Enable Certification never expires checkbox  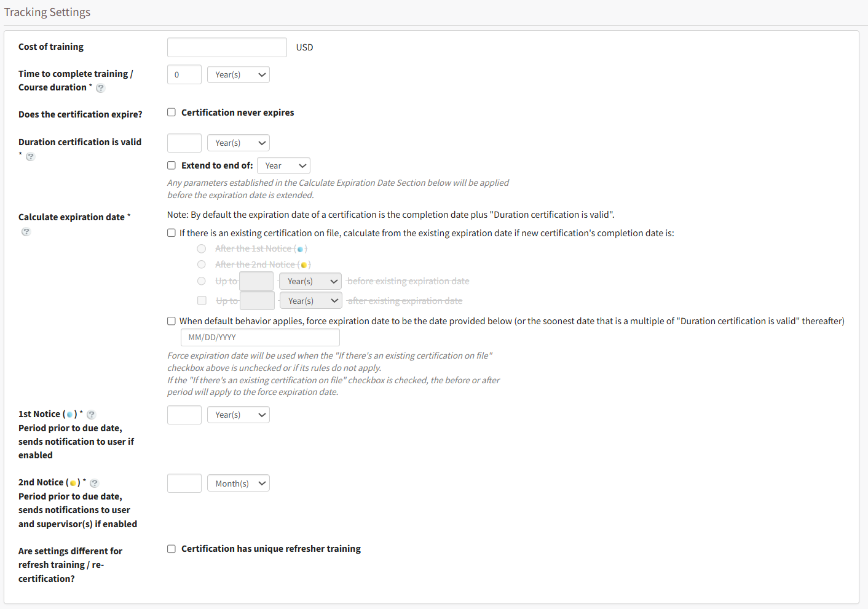pyautogui.click(x=172, y=113)
